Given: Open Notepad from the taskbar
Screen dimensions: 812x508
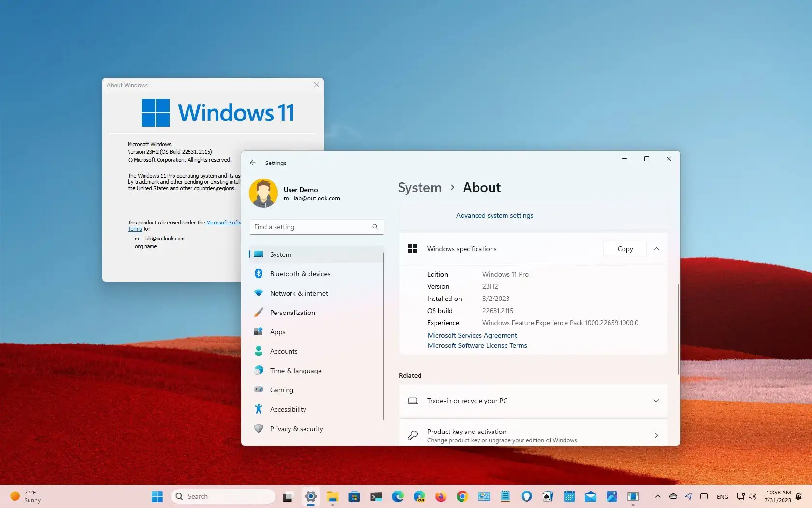Looking at the screenshot, I should [x=505, y=496].
